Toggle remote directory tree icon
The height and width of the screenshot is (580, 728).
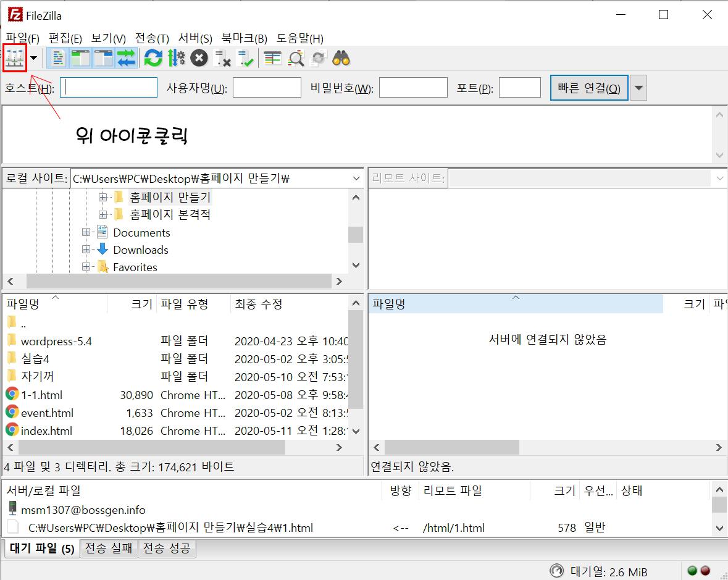click(x=103, y=58)
